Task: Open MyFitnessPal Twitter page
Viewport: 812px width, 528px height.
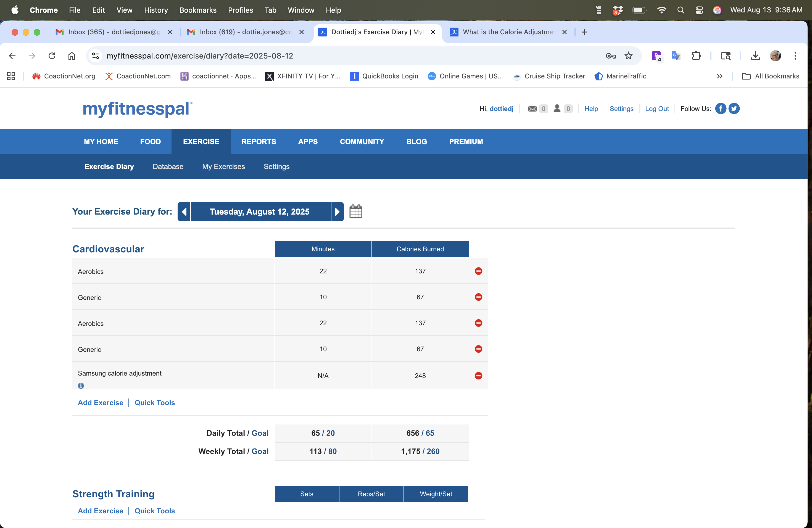Action: (734, 109)
